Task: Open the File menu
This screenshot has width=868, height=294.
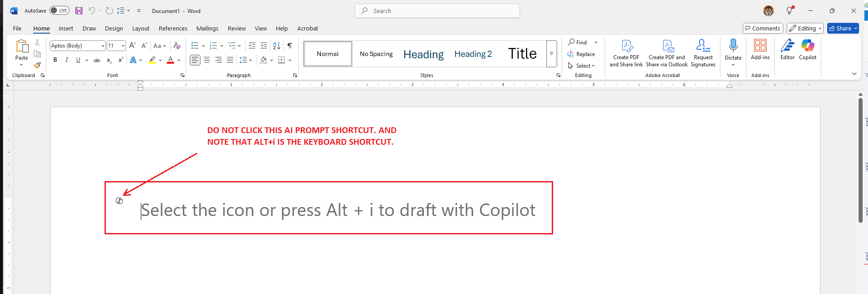Action: click(x=17, y=28)
